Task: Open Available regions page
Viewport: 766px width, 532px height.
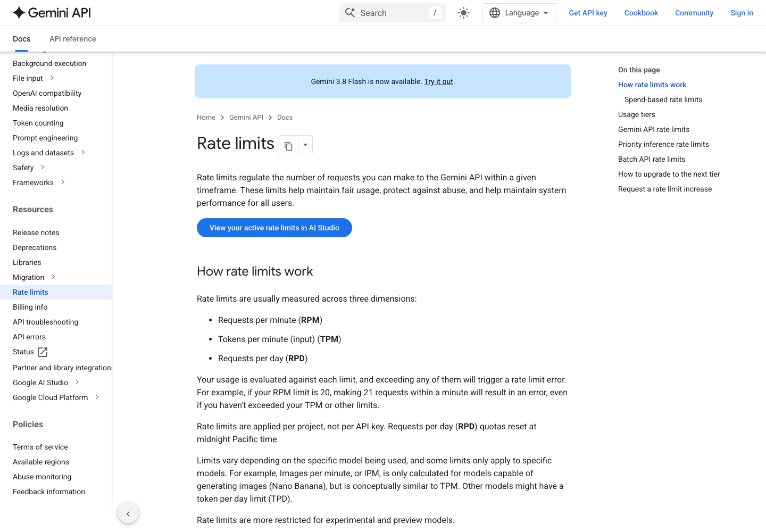Action: [x=41, y=462]
